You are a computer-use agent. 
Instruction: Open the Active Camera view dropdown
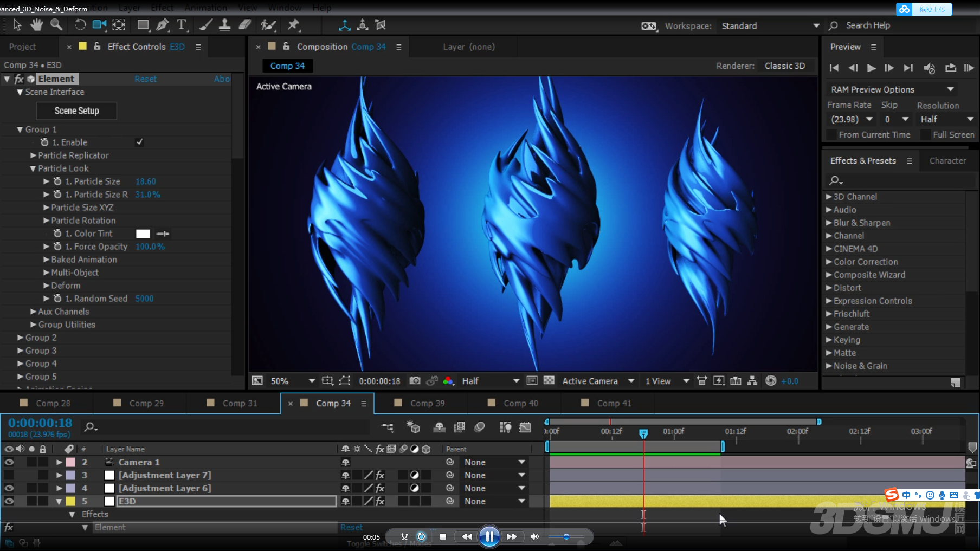[598, 381]
